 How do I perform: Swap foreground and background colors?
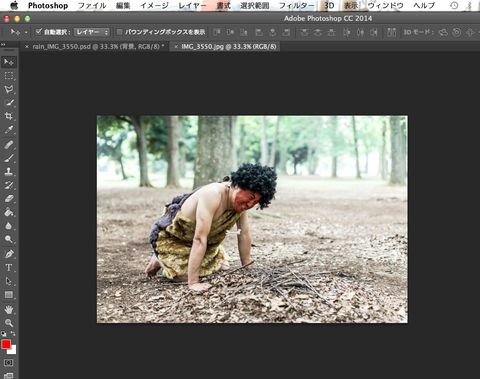13,333
